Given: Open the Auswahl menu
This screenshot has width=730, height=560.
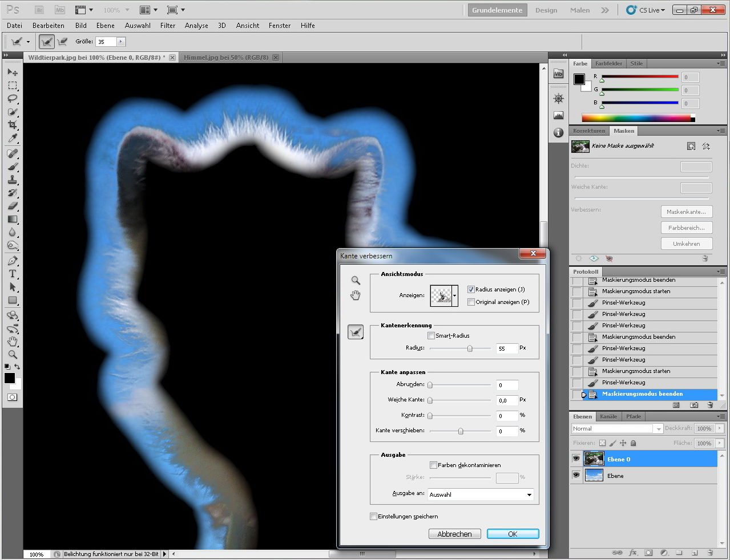Looking at the screenshot, I should [x=138, y=26].
